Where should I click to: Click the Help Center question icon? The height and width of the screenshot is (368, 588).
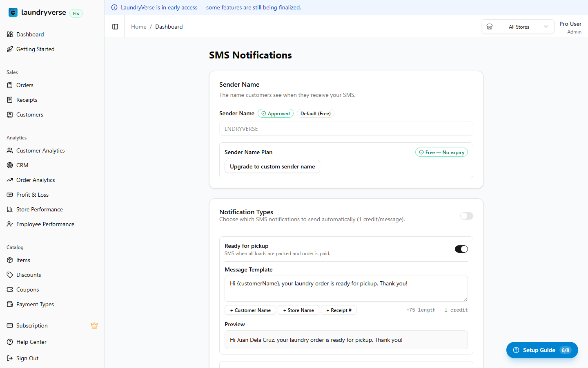10,342
